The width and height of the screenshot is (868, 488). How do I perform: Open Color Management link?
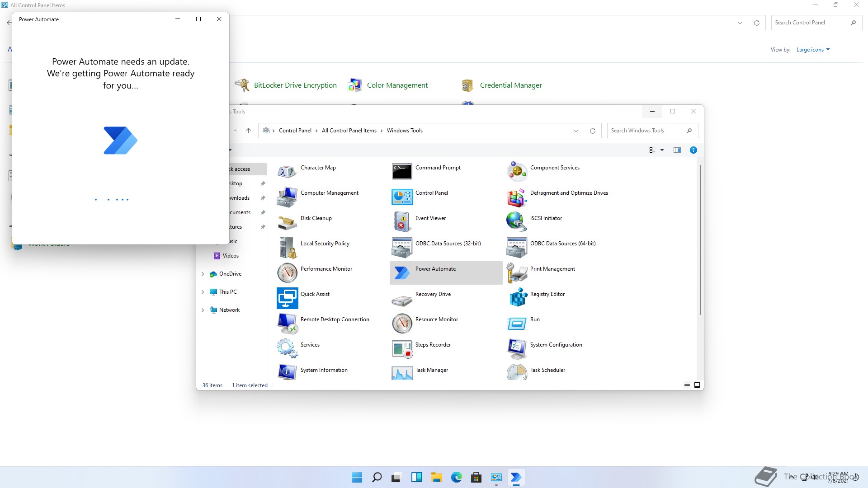tap(397, 85)
